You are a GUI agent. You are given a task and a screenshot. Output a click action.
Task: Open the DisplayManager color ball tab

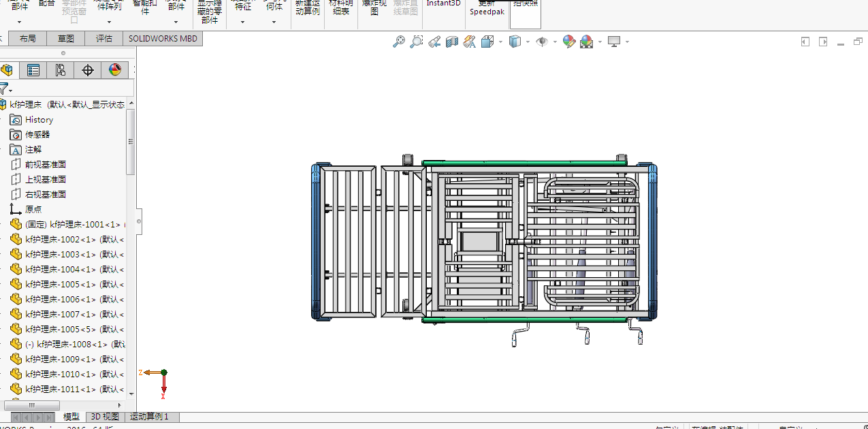tap(114, 70)
